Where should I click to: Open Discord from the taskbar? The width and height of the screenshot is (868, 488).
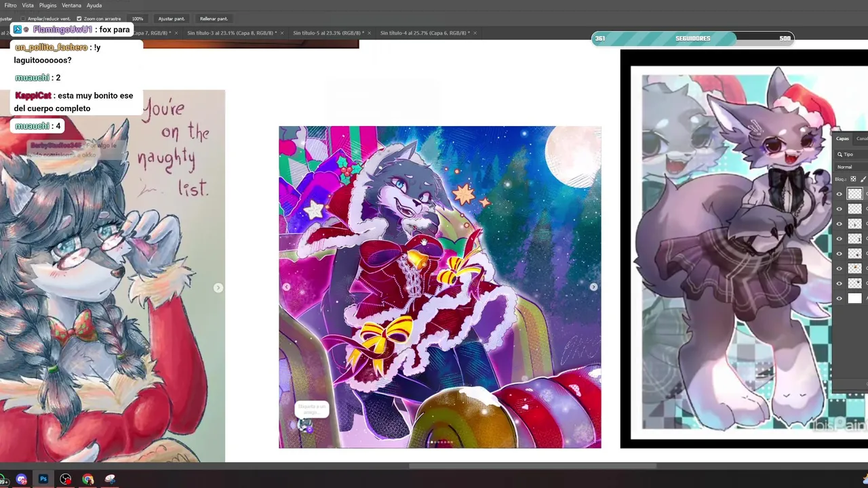[x=21, y=479]
